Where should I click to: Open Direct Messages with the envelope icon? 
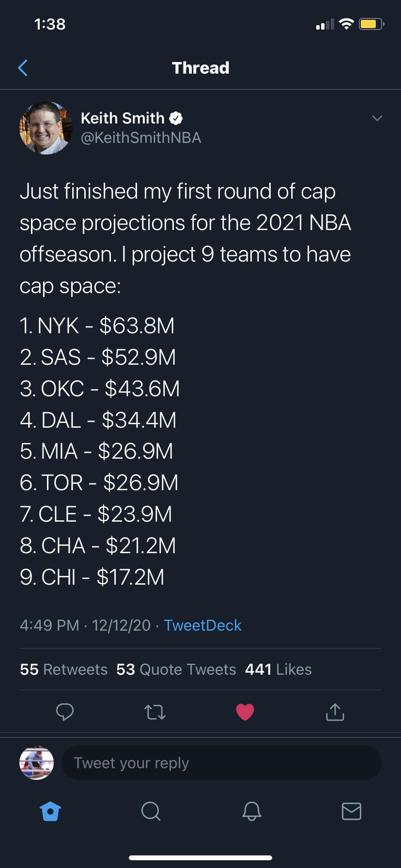click(352, 811)
